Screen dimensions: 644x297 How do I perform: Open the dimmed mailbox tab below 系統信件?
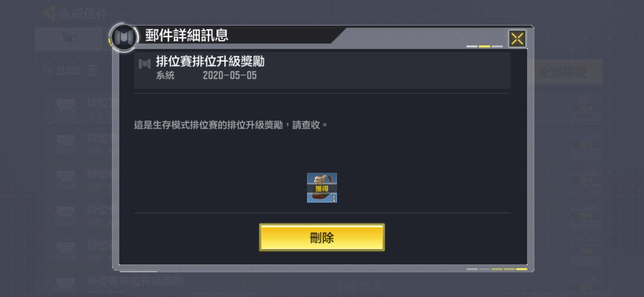point(69,39)
